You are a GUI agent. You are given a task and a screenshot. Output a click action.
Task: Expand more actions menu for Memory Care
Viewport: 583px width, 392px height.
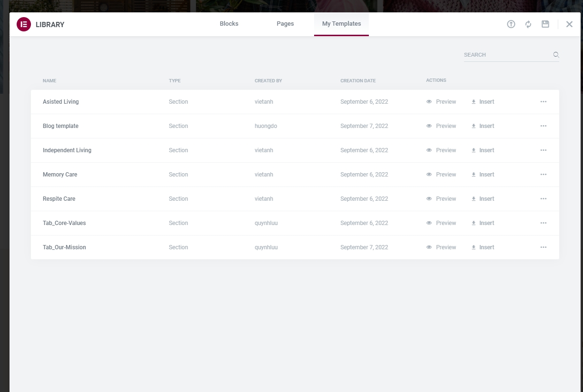point(543,175)
